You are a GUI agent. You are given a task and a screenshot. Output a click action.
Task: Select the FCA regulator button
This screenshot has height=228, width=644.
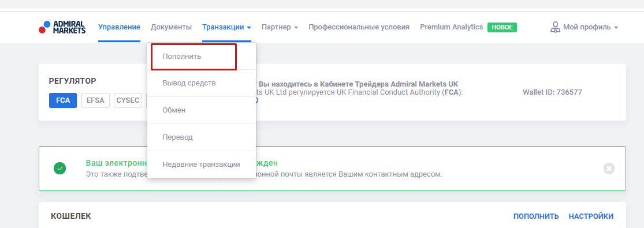[63, 100]
